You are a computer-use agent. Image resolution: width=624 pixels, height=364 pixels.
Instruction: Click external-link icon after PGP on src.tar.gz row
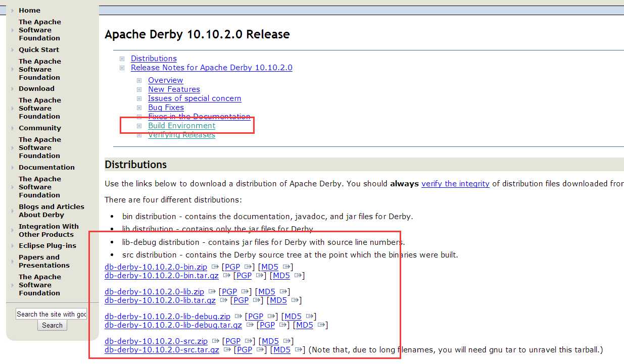pos(260,350)
